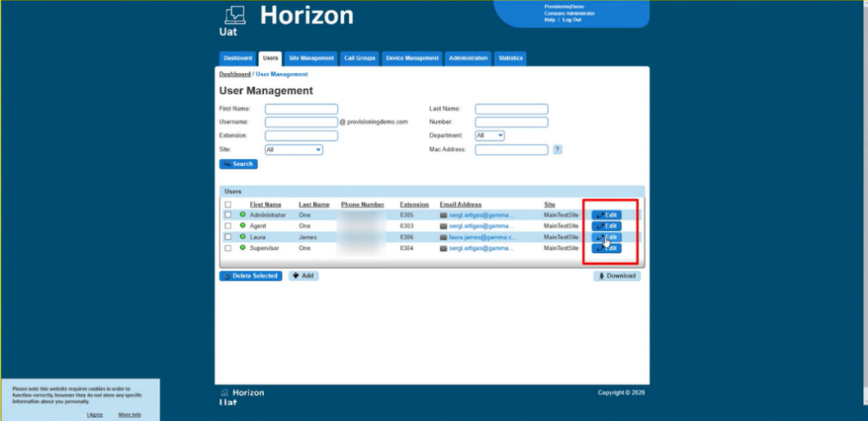Edit the Agent One user
The image size is (868, 421).
[x=607, y=226]
